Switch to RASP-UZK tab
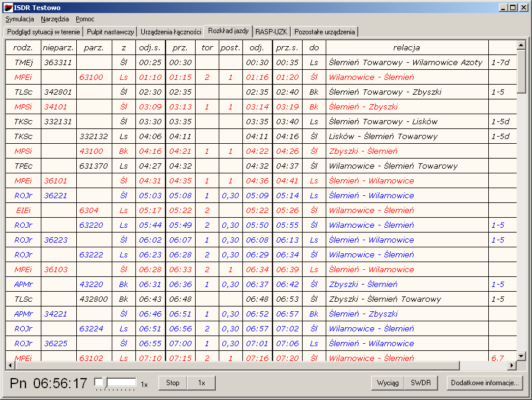Viewport: 532px width, 400px height. click(271, 31)
